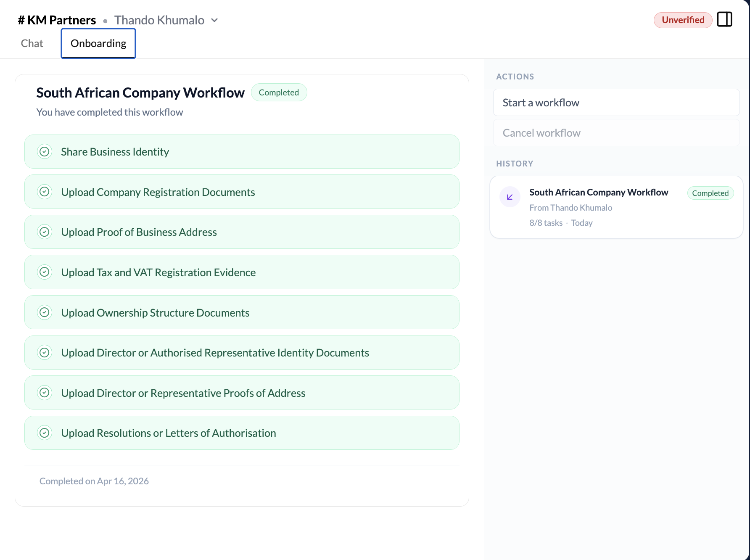Image resolution: width=750 pixels, height=560 pixels.
Task: Toggle completion for Upload Director Proofs of Address
Action: (x=45, y=392)
